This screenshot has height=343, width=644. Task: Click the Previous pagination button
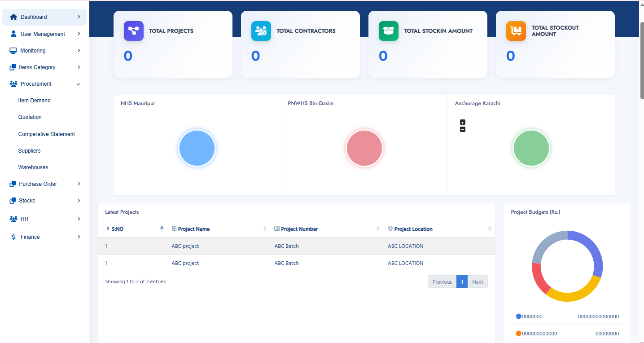(442, 282)
